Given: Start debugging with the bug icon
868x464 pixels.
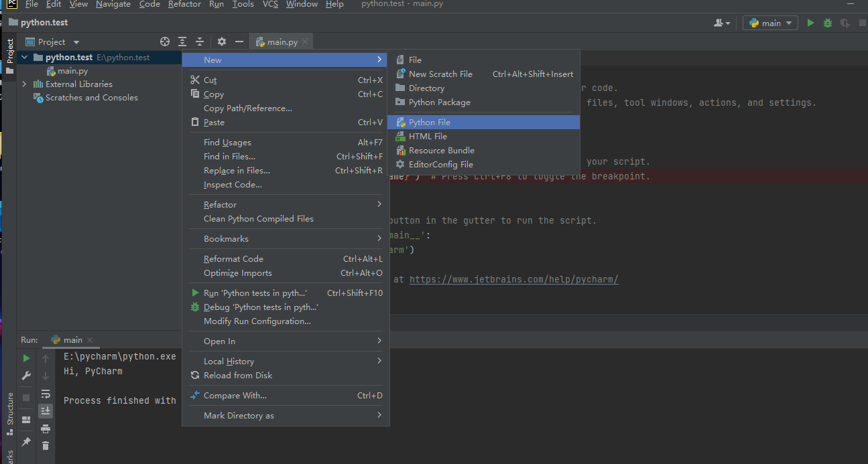Looking at the screenshot, I should pyautogui.click(x=827, y=22).
